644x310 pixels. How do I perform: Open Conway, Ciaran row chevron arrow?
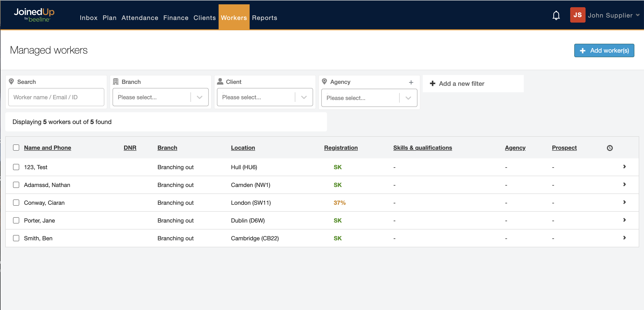[x=624, y=202]
